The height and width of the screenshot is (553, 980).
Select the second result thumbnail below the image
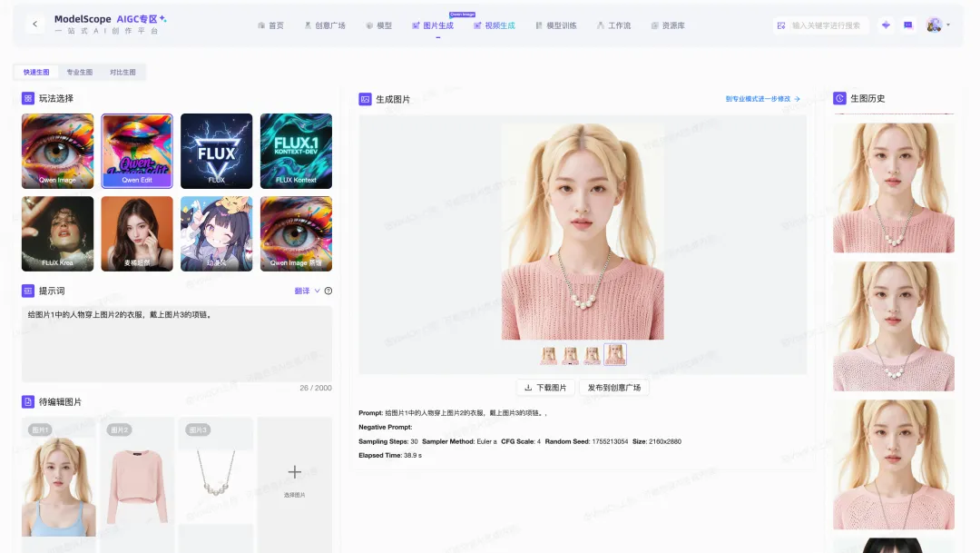click(571, 355)
